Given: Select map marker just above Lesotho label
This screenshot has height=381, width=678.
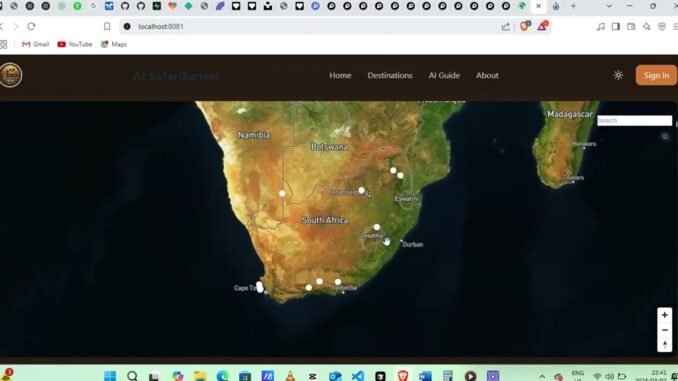Looking at the screenshot, I should (x=377, y=227).
